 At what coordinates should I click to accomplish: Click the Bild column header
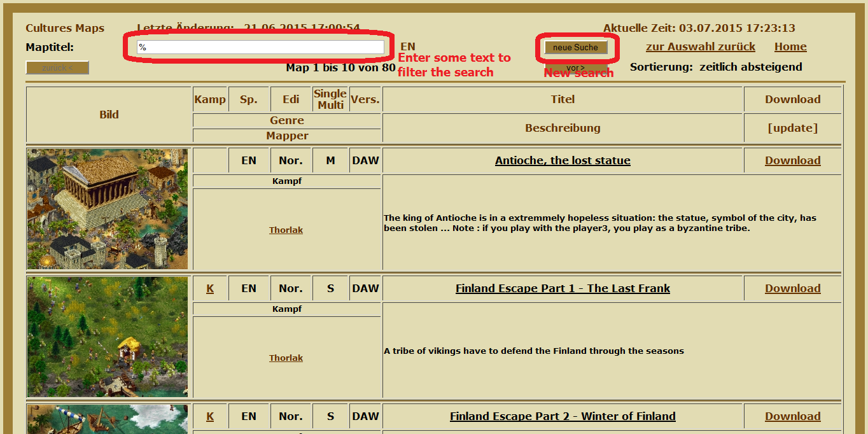coord(109,115)
